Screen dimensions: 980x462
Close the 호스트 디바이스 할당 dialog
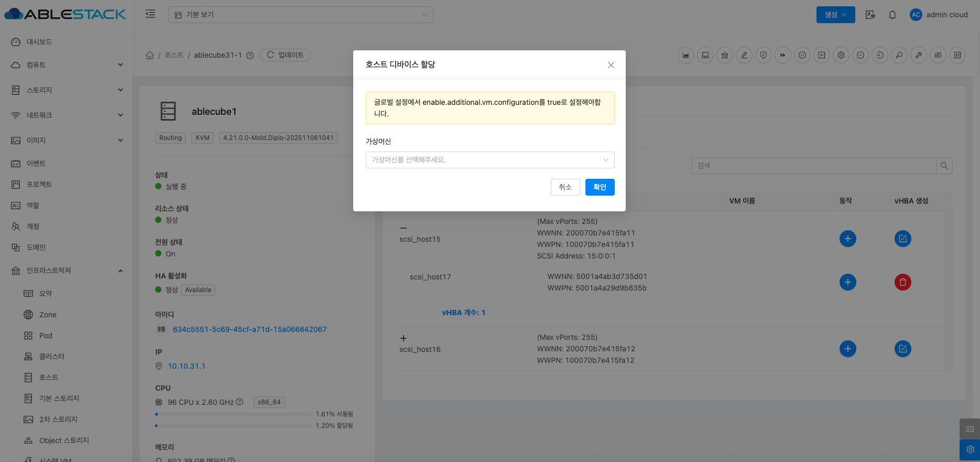(x=611, y=65)
